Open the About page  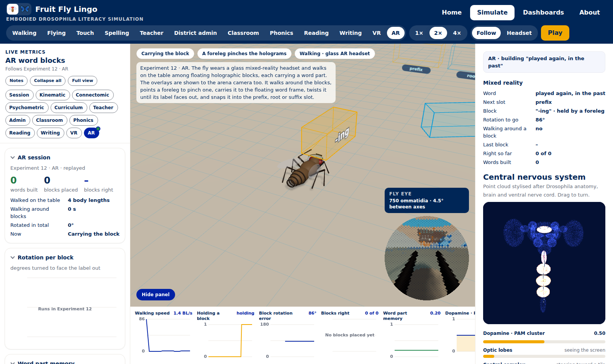point(589,12)
